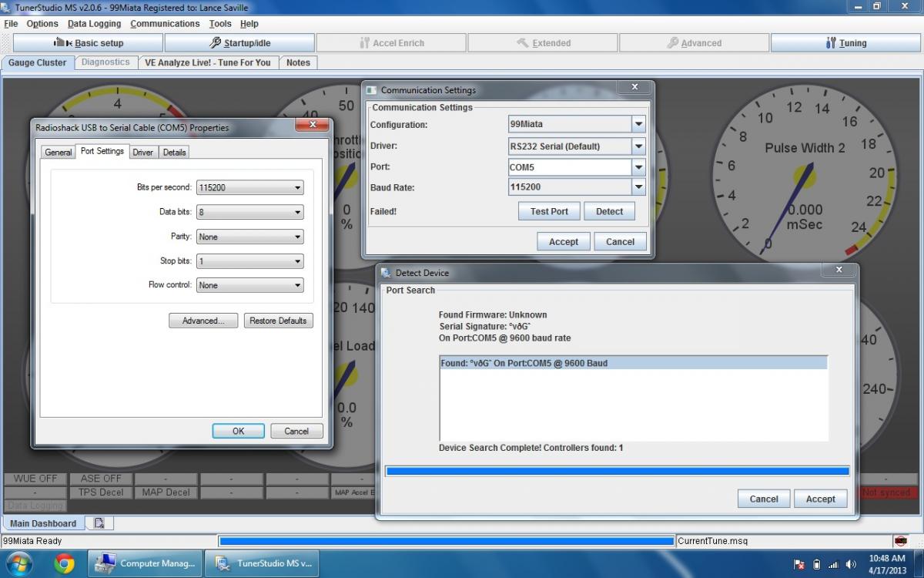Open the Tuning toolbar menu
This screenshot has width=924, height=578.
(845, 43)
